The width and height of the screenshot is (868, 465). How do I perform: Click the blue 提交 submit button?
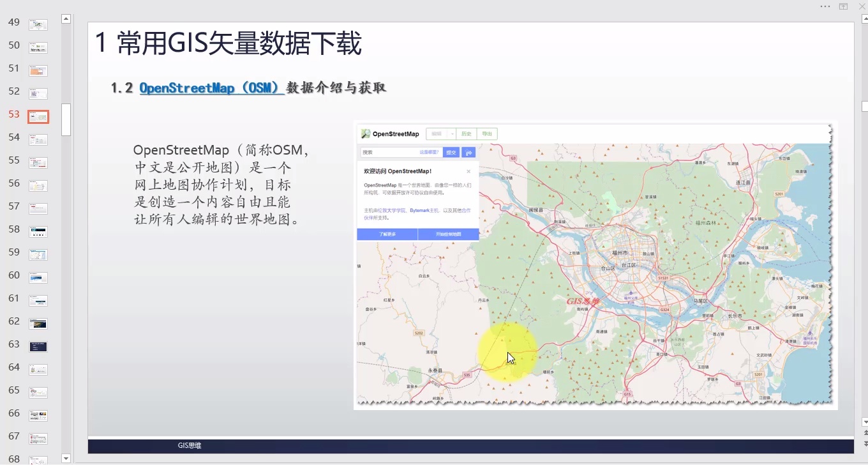(x=451, y=152)
